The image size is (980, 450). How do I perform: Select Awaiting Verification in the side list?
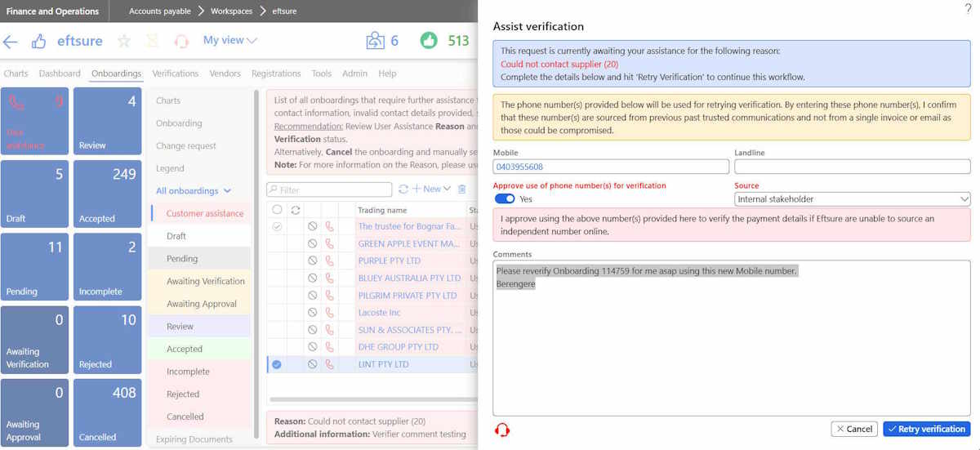click(205, 281)
